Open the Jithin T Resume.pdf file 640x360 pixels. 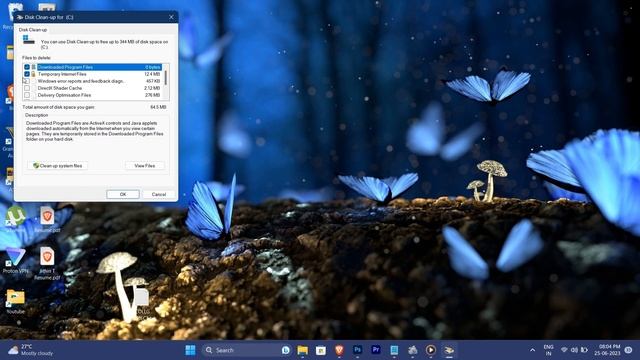click(x=47, y=264)
